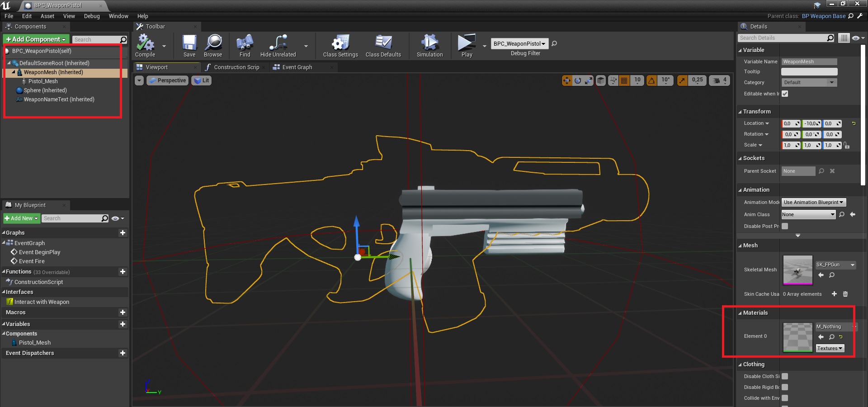Open the Asset menu
The width and height of the screenshot is (868, 407).
pos(47,16)
